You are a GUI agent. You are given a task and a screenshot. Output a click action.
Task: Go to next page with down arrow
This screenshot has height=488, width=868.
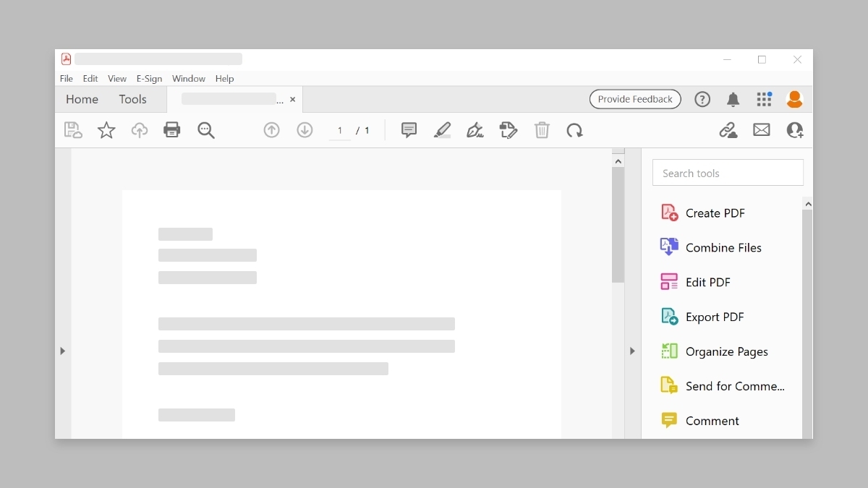coord(305,130)
